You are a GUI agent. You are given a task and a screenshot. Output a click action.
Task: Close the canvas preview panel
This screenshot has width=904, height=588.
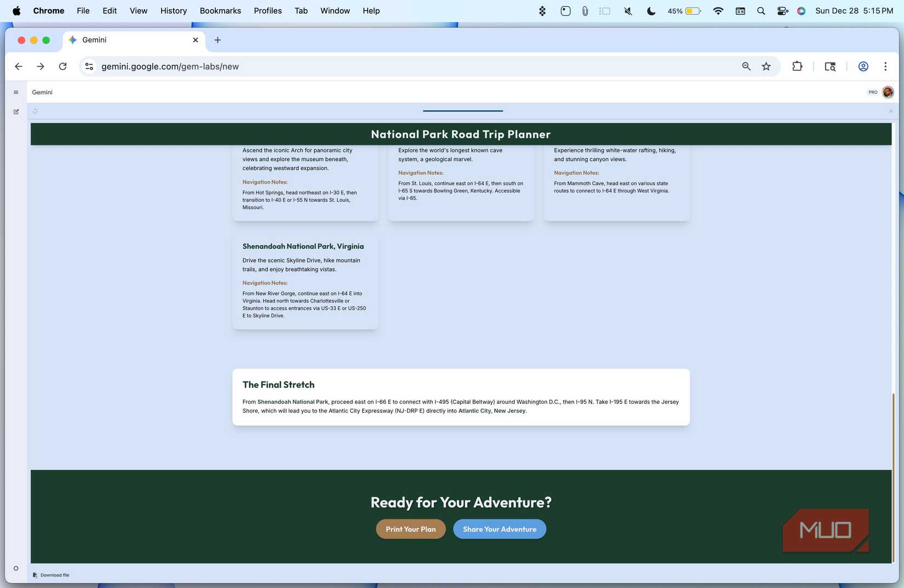click(x=891, y=111)
